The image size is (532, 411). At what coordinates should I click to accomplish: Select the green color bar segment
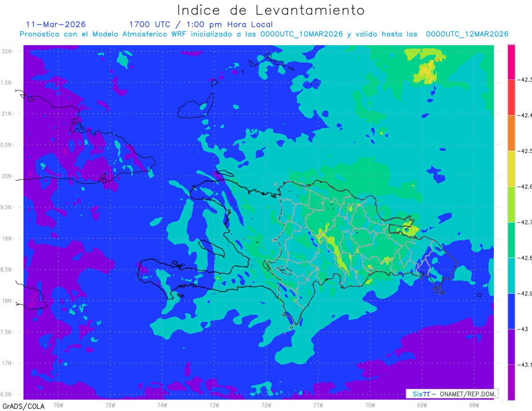point(511,240)
